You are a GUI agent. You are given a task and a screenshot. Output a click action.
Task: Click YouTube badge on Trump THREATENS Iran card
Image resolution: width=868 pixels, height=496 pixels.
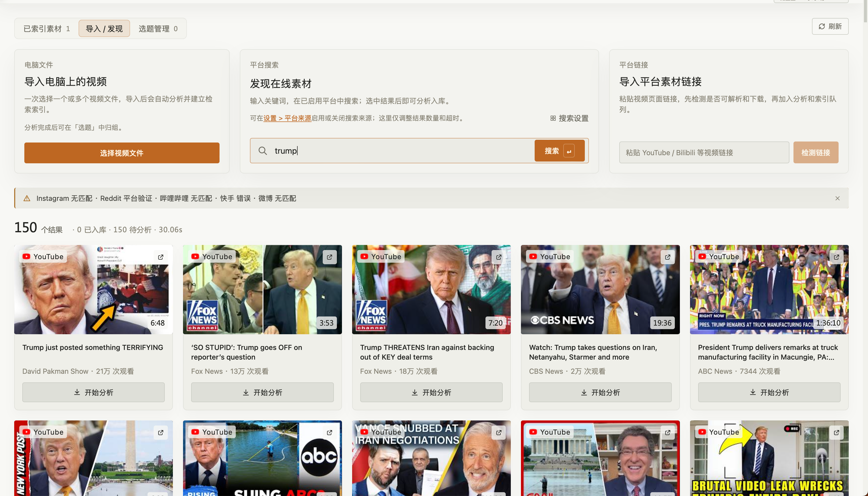[x=381, y=257]
